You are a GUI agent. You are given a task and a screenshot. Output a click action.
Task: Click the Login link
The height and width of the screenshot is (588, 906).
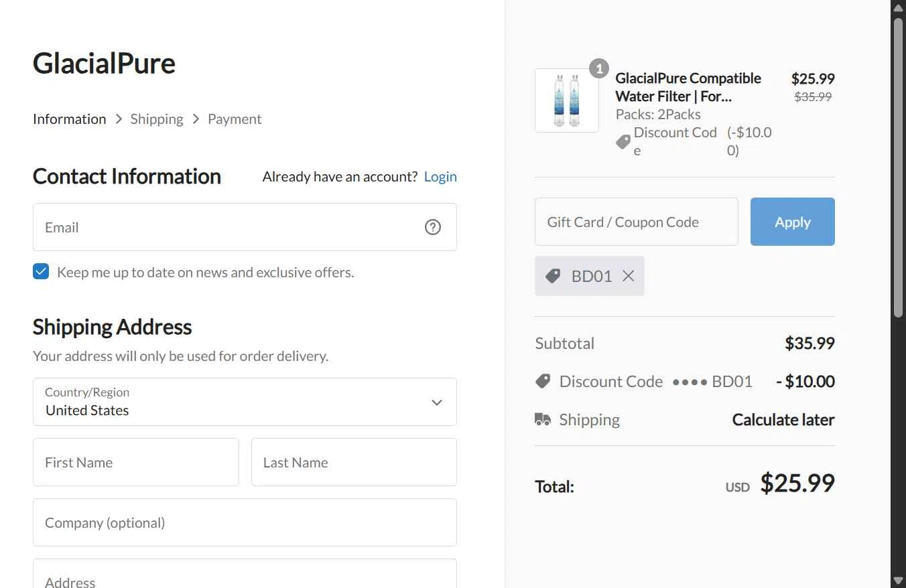point(440,176)
